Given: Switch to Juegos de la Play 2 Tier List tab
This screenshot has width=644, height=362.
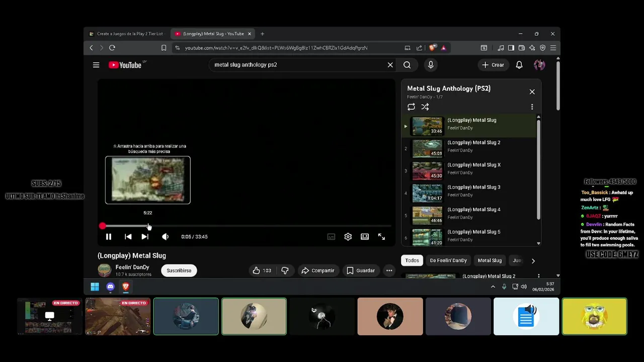Looking at the screenshot, I should 127,34.
